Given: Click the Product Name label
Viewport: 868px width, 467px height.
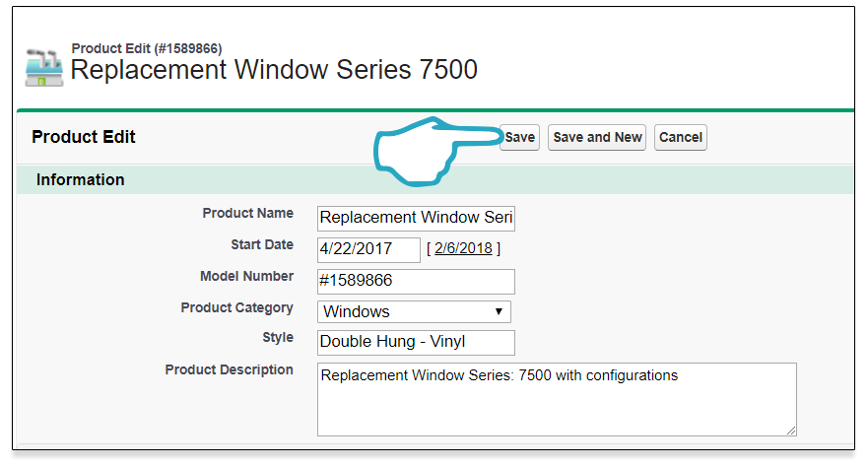Looking at the screenshot, I should 248,213.
